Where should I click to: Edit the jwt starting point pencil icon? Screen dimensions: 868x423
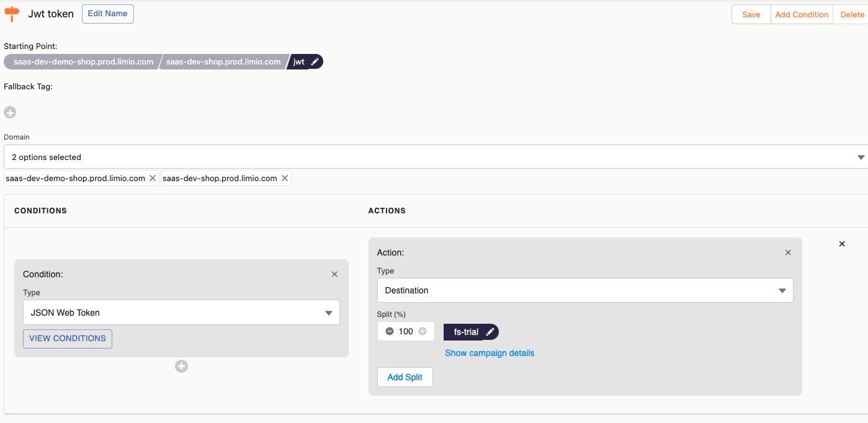(x=315, y=62)
